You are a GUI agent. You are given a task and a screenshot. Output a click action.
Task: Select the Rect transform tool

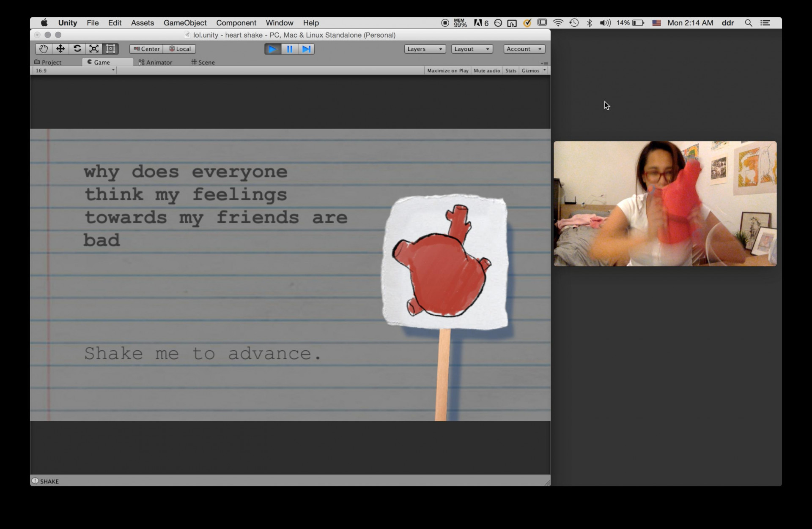[x=110, y=49]
